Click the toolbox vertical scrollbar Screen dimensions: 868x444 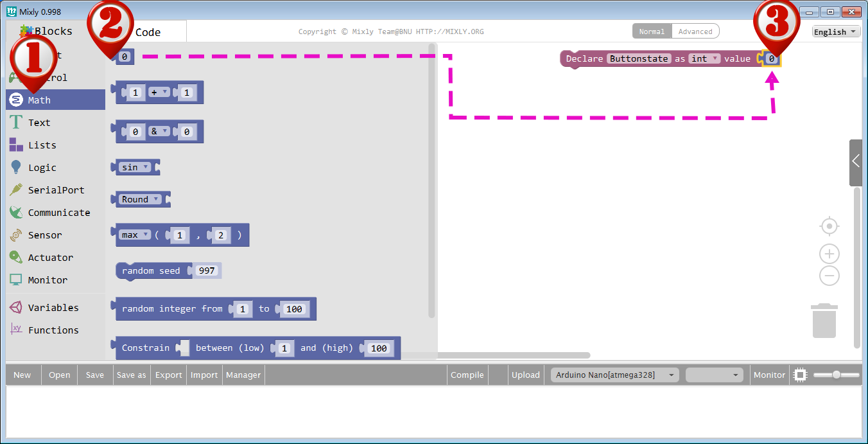pyautogui.click(x=431, y=181)
